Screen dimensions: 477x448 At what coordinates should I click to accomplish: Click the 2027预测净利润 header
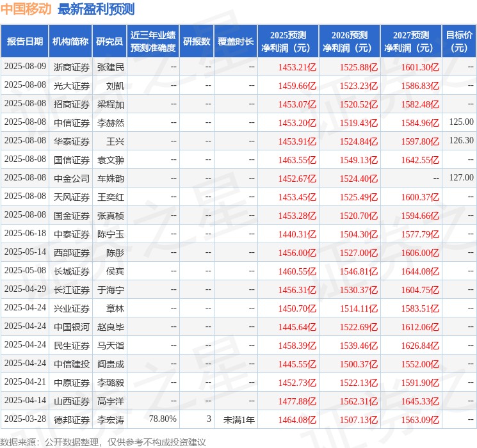411,42
